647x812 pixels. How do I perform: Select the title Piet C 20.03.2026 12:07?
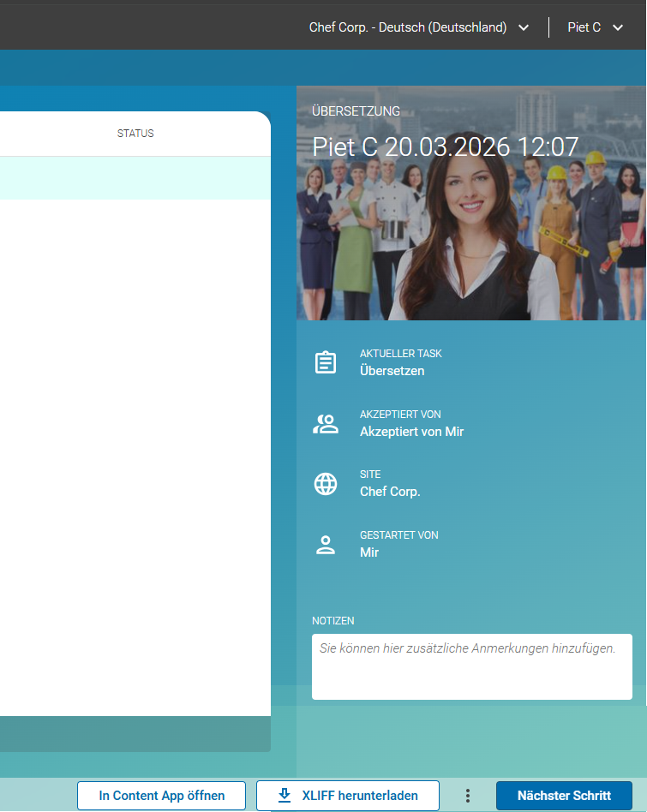[445, 147]
